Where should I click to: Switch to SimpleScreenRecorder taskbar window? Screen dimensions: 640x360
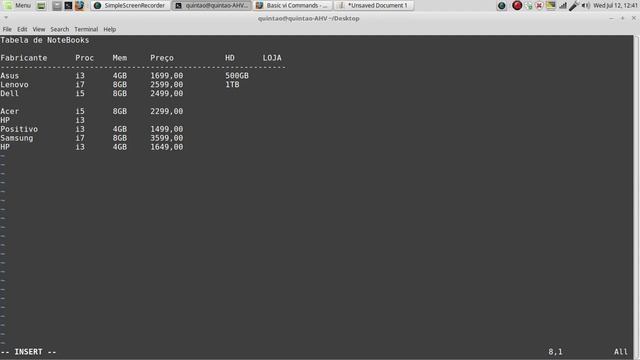pyautogui.click(x=130, y=5)
